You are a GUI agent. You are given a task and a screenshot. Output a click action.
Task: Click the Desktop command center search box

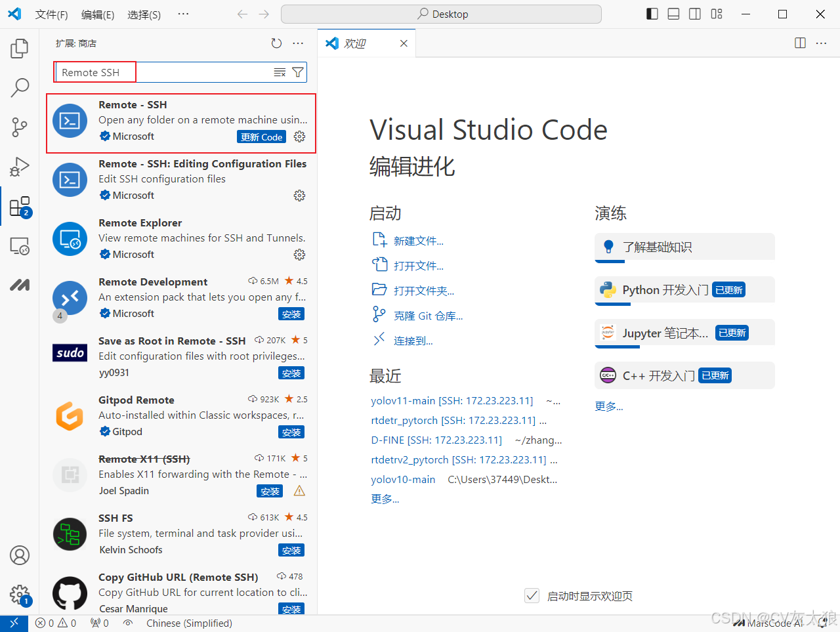(x=441, y=14)
